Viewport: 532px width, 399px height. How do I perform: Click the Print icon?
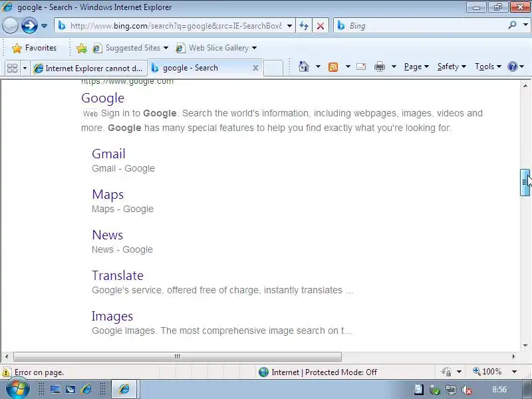click(379, 67)
